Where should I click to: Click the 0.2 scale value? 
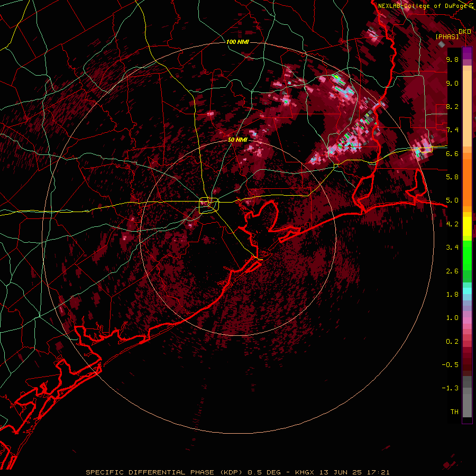coord(452,342)
